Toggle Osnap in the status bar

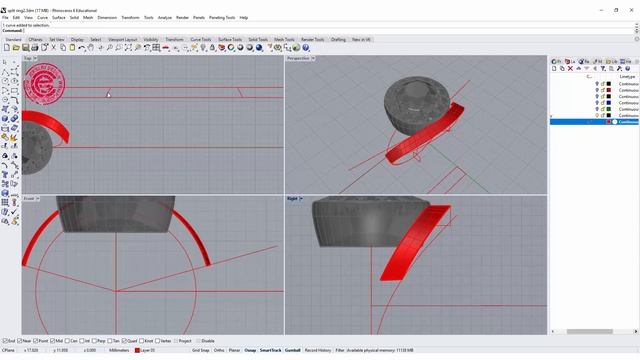click(250, 350)
